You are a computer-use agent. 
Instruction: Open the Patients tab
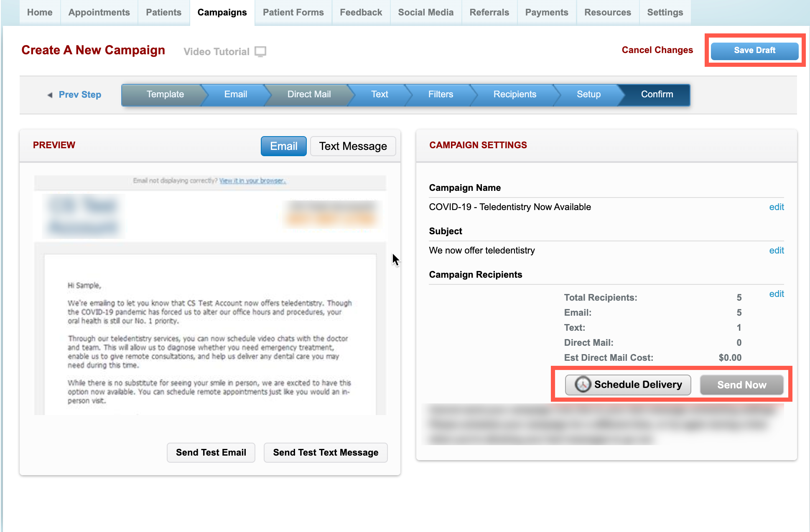pos(163,12)
